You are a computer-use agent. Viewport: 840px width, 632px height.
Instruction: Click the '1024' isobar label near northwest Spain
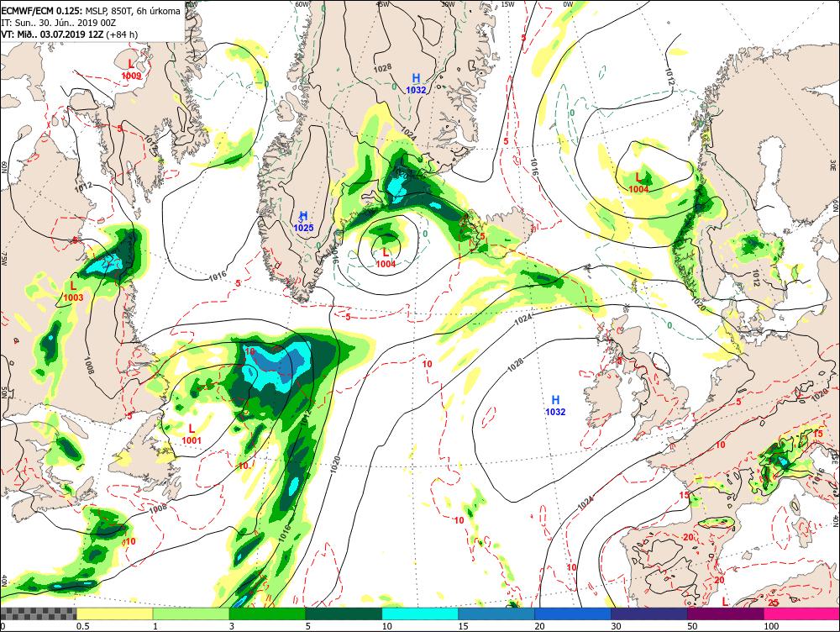pos(585,503)
